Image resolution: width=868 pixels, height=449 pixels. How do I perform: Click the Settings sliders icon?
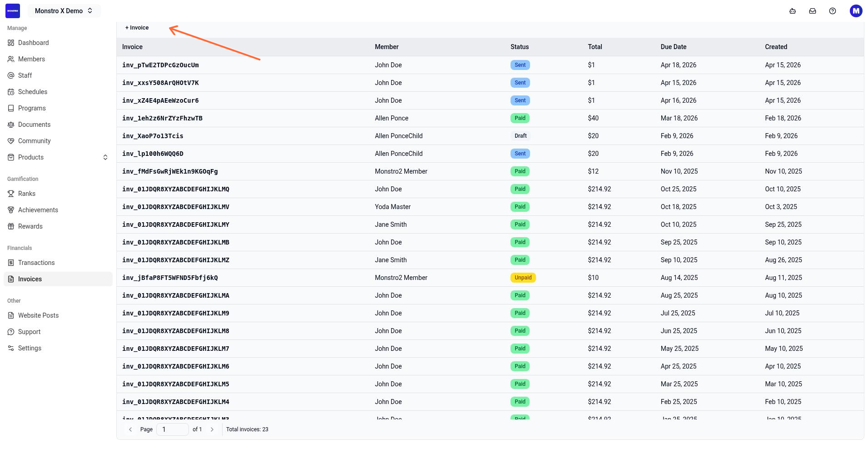point(11,348)
